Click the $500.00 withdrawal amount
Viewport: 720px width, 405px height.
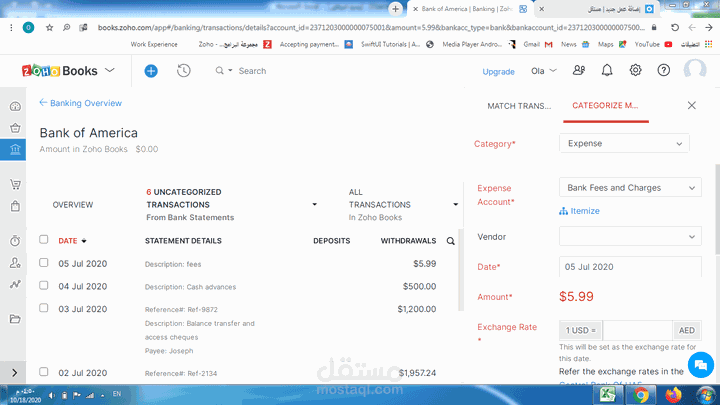[419, 287]
